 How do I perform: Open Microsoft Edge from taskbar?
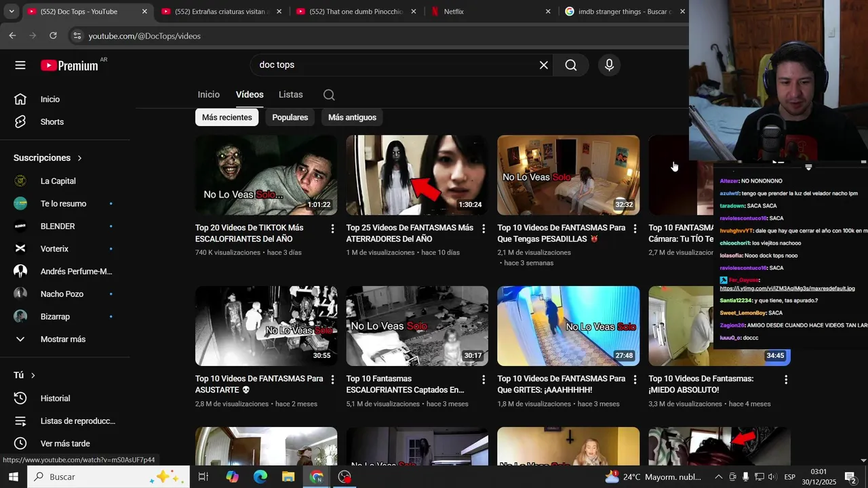(x=260, y=477)
